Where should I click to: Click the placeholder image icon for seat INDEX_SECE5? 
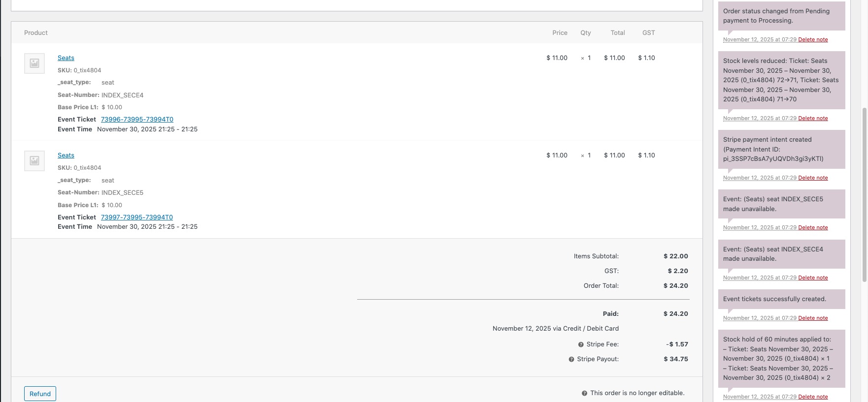pyautogui.click(x=34, y=161)
